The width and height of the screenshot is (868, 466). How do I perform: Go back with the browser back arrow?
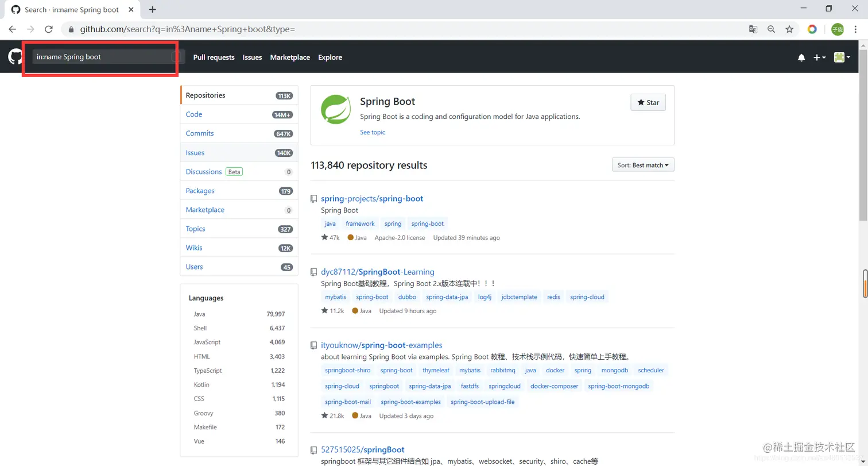click(12, 29)
